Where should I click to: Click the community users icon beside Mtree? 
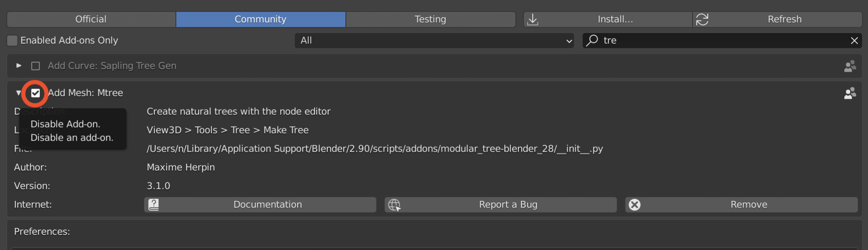(x=850, y=93)
